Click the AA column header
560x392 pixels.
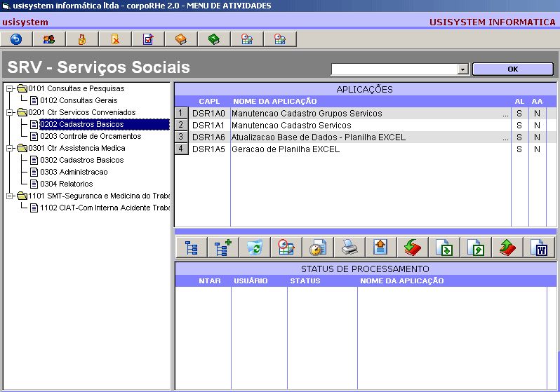pyautogui.click(x=537, y=102)
